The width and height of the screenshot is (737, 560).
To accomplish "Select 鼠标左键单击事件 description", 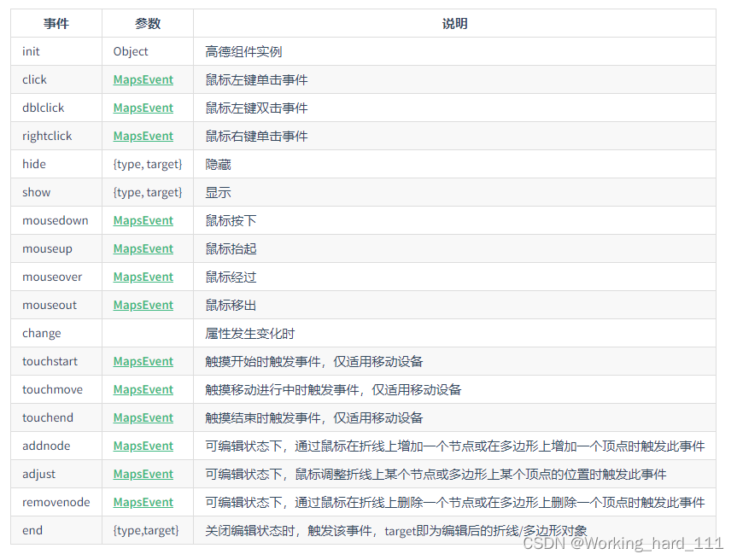I will click(x=257, y=80).
